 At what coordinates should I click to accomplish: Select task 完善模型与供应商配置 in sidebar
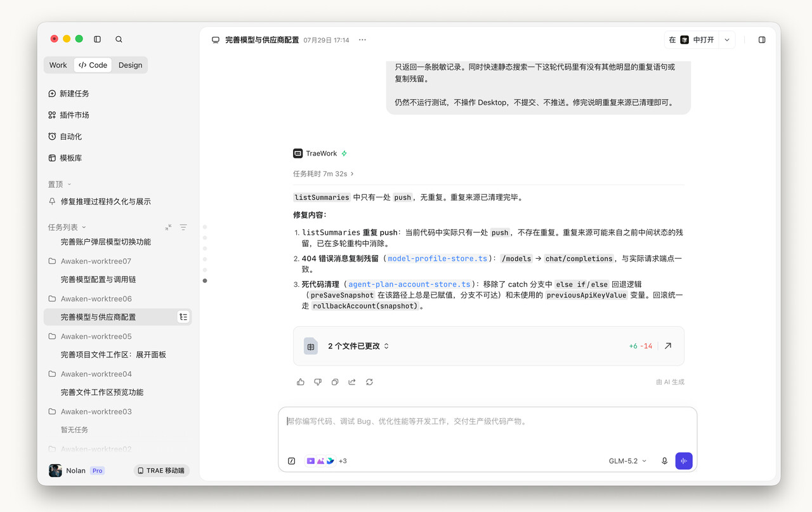pos(98,317)
